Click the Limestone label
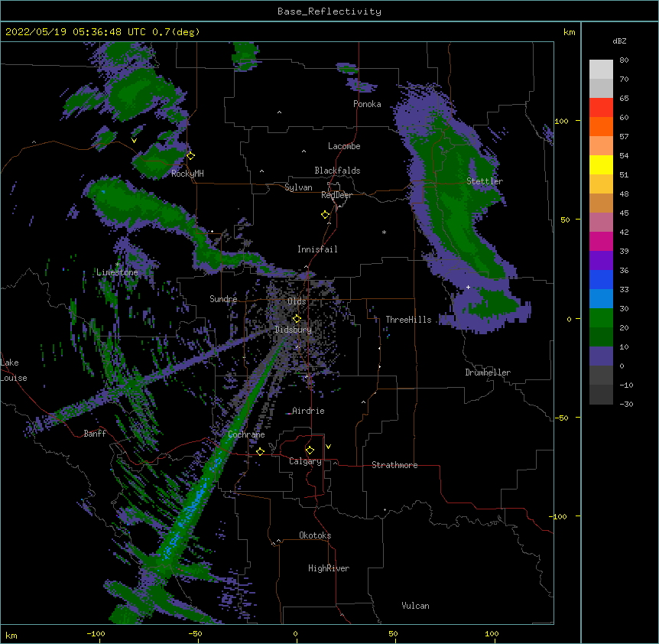This screenshot has width=659, height=644. pyautogui.click(x=117, y=272)
